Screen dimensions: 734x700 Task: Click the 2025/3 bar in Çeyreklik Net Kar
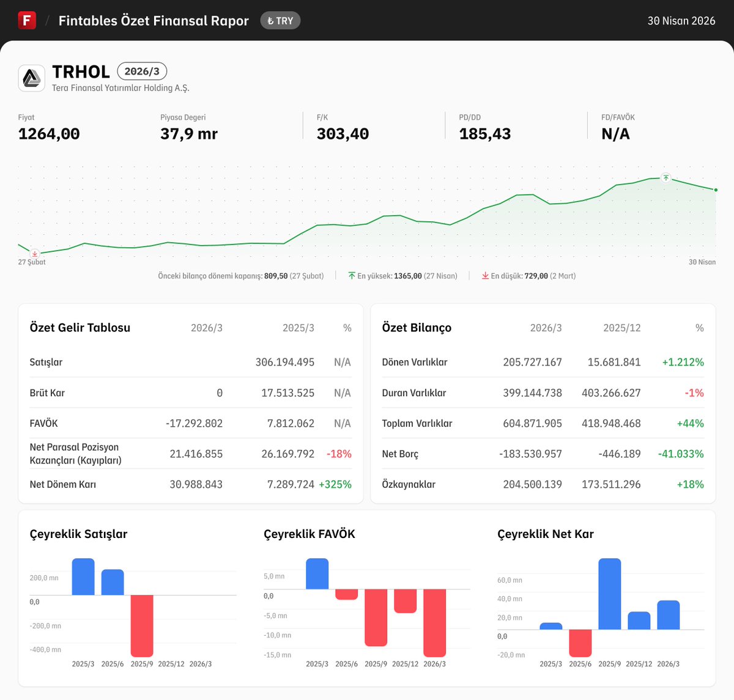(551, 626)
